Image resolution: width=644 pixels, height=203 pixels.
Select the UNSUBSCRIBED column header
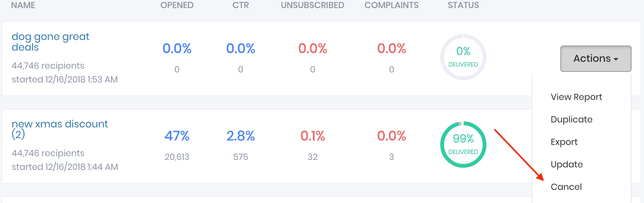pos(312,5)
